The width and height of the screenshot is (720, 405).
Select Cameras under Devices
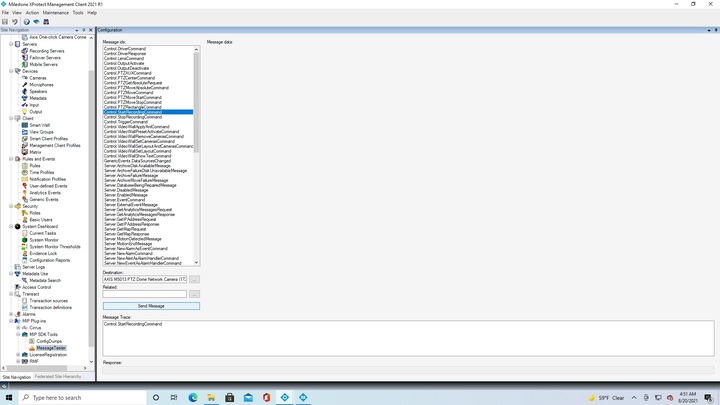click(x=37, y=78)
